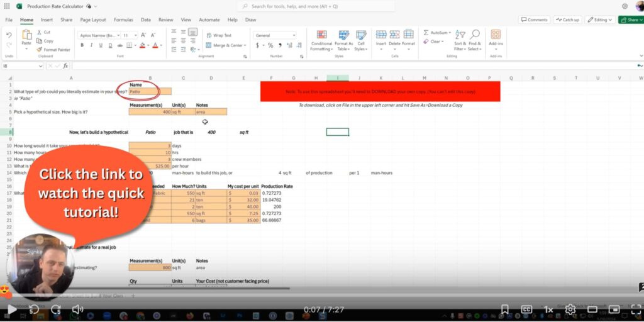Viewport: 644px width, 322px height.
Task: Expand the General number format dropdown
Action: (x=275, y=35)
